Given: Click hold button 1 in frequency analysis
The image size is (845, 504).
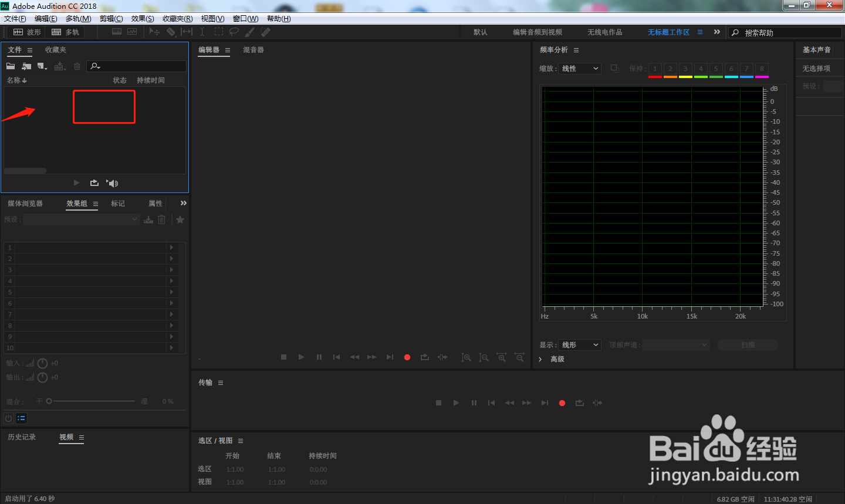Looking at the screenshot, I should (655, 69).
